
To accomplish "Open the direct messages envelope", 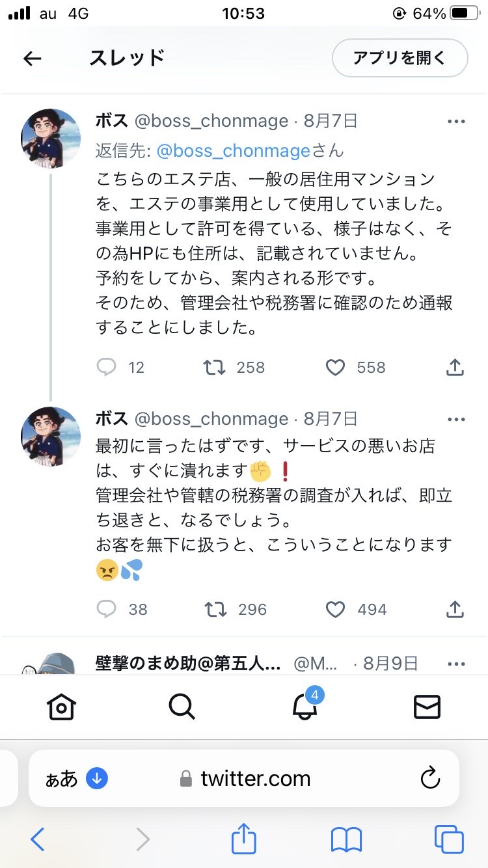I will coord(427,707).
